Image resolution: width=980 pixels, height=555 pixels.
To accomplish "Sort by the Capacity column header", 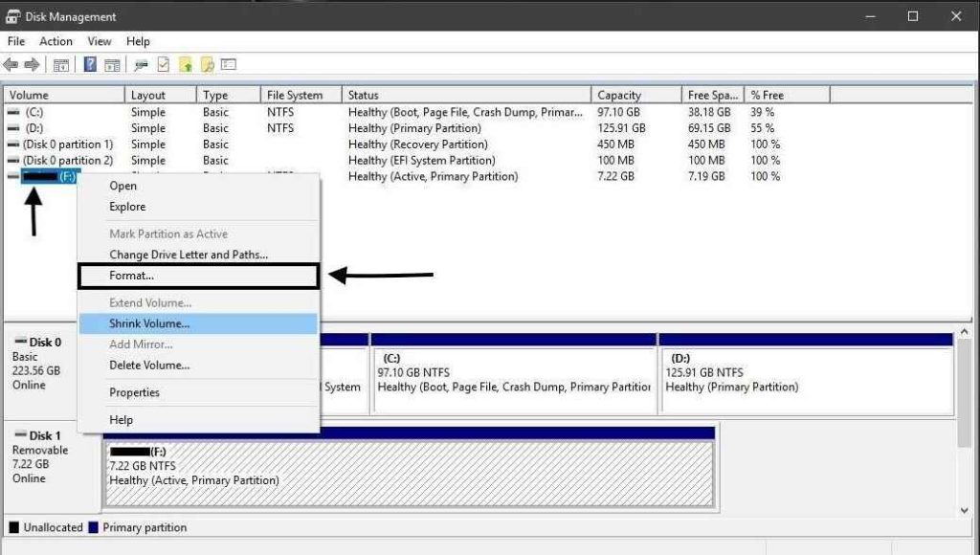I will coord(618,96).
